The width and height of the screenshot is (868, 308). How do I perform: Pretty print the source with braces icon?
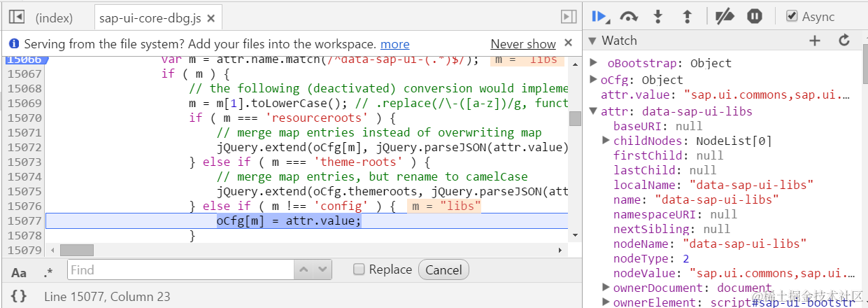[x=19, y=296]
